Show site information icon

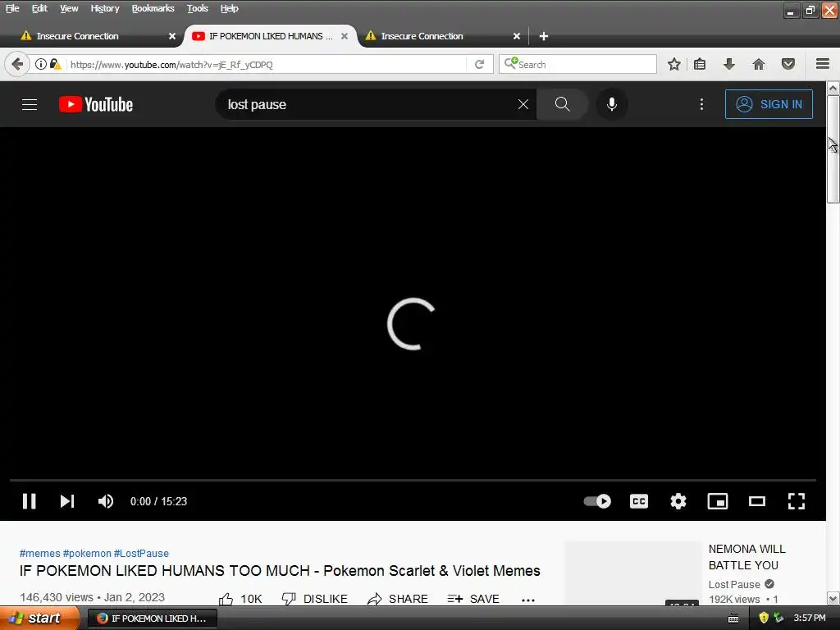41,64
